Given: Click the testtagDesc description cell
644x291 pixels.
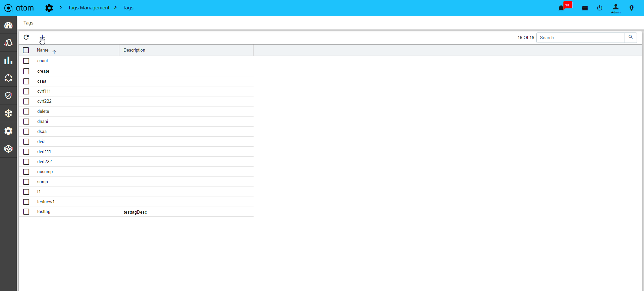Looking at the screenshot, I should pyautogui.click(x=135, y=212).
